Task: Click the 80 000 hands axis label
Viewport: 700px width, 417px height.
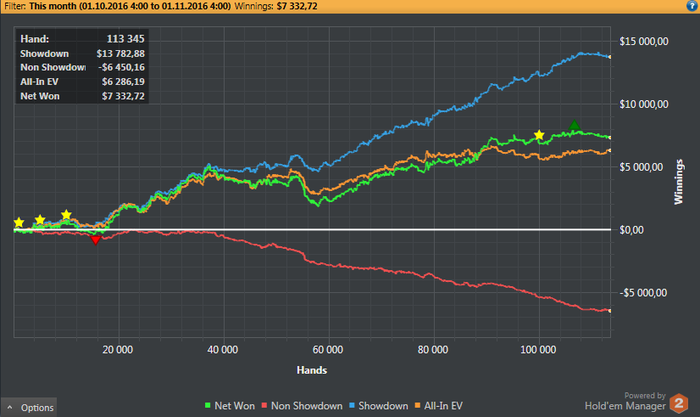Action: pyautogui.click(x=433, y=350)
